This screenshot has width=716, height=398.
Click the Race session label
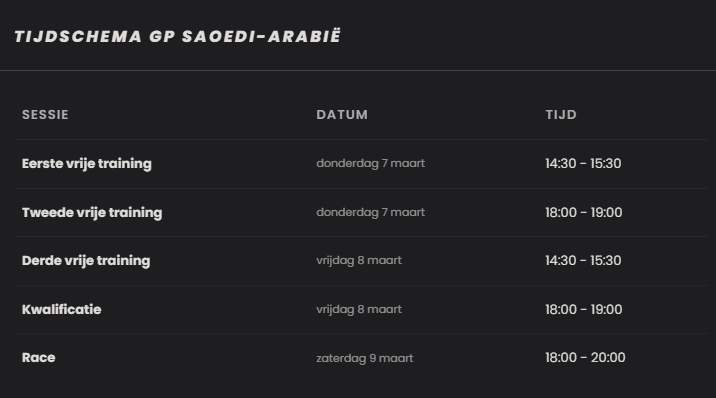coord(38,357)
